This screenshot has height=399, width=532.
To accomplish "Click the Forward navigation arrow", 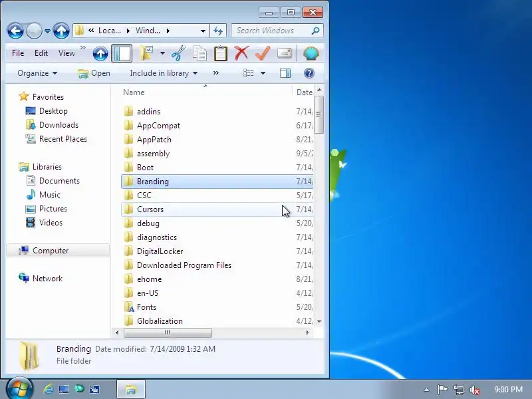I will pyautogui.click(x=34, y=31).
